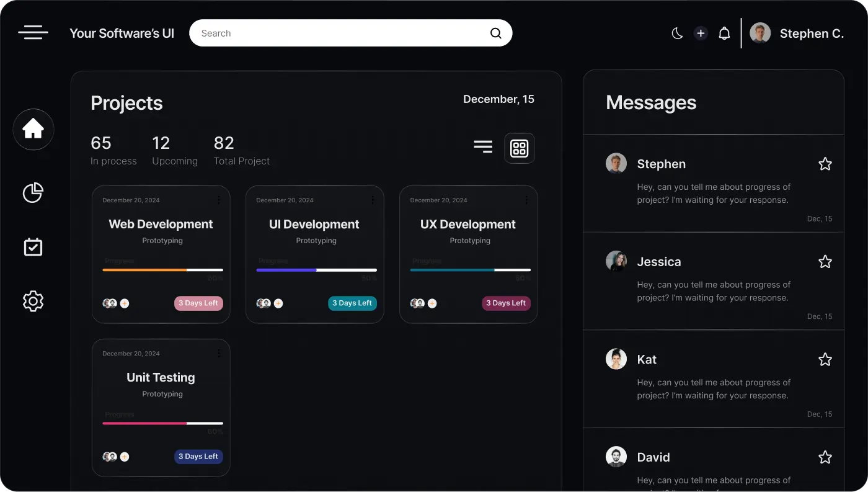
Task: Click the 3 Days Left badge on Unit Testing
Action: click(198, 456)
